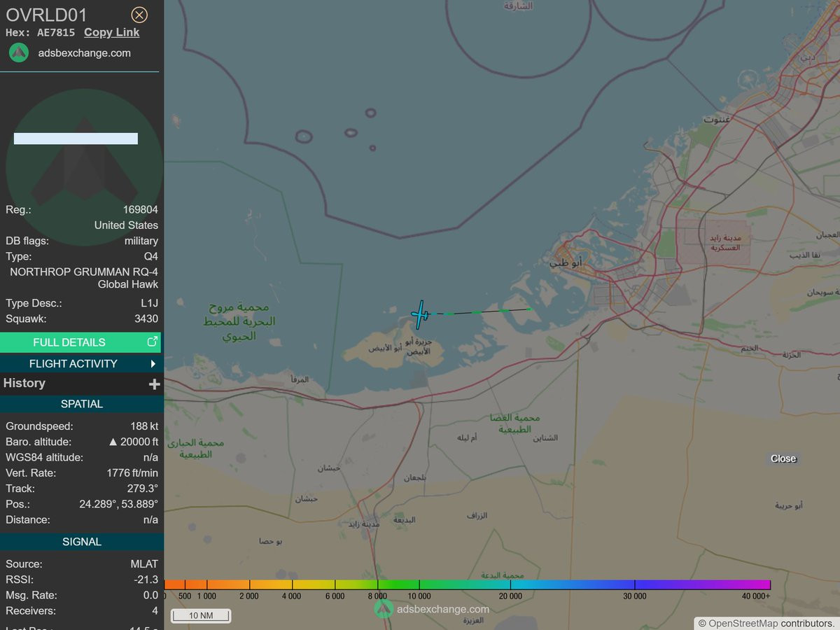Click the Copy Link text

[x=112, y=32]
